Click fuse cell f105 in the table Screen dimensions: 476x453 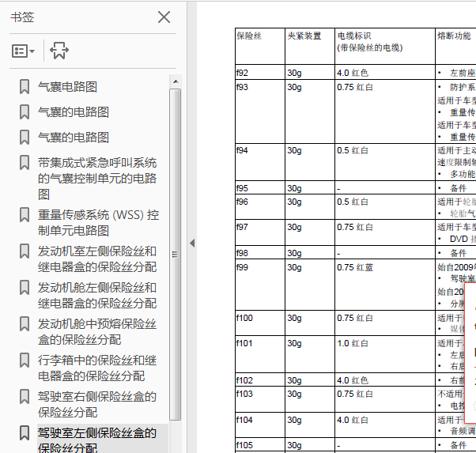click(x=260, y=445)
